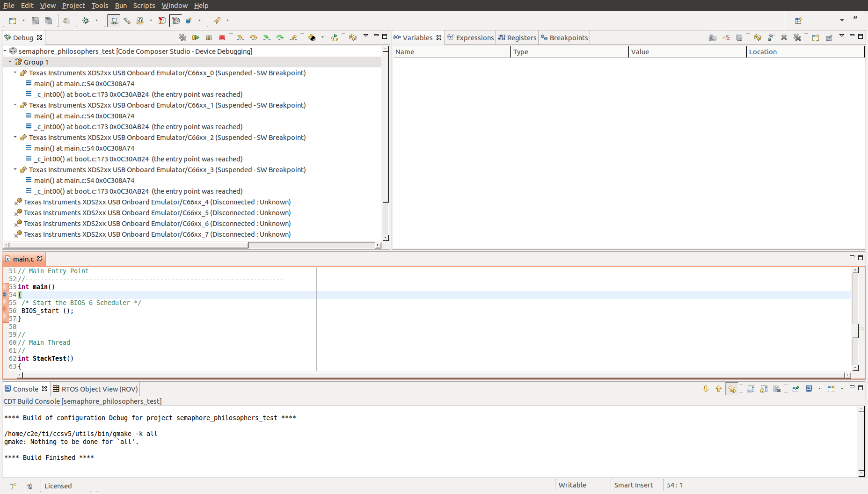The width and height of the screenshot is (868, 494).
Task: Click the Step Return icon
Action: tap(293, 37)
